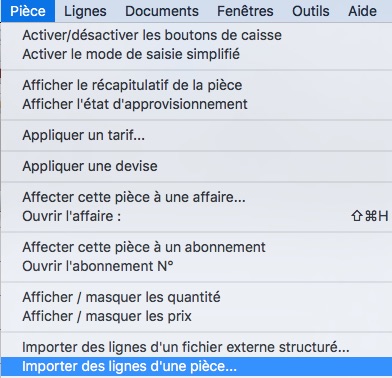Toggle Afficher / masquer les prix
The width and height of the screenshot is (392, 378).
[197, 316]
